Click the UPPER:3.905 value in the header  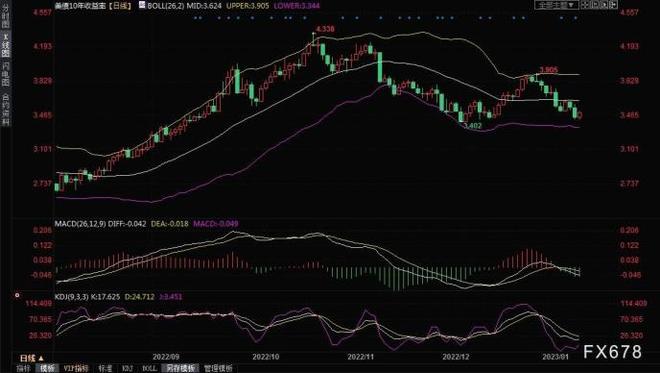point(248,6)
